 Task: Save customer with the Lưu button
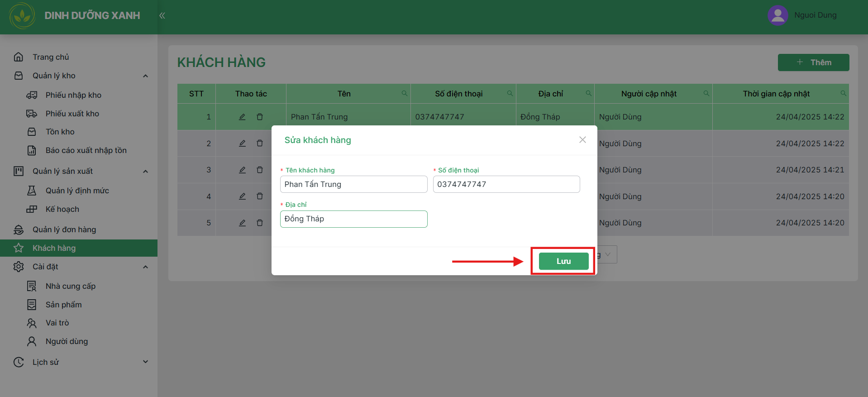coord(563,261)
